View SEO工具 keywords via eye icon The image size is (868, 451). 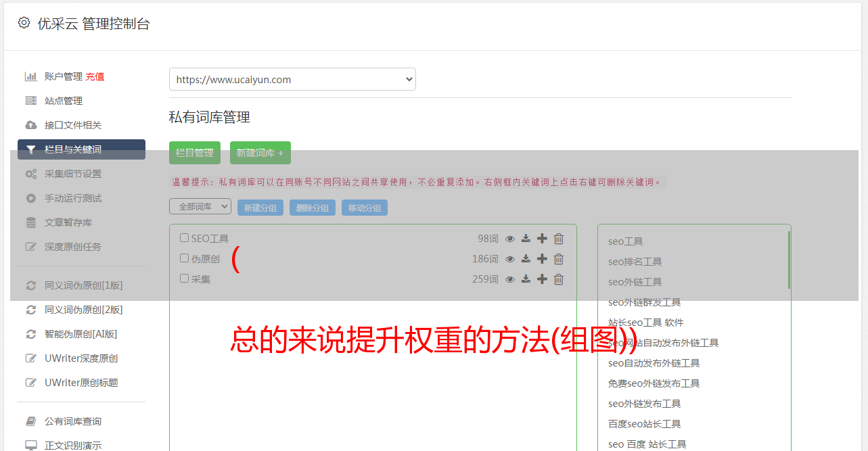[x=510, y=239]
